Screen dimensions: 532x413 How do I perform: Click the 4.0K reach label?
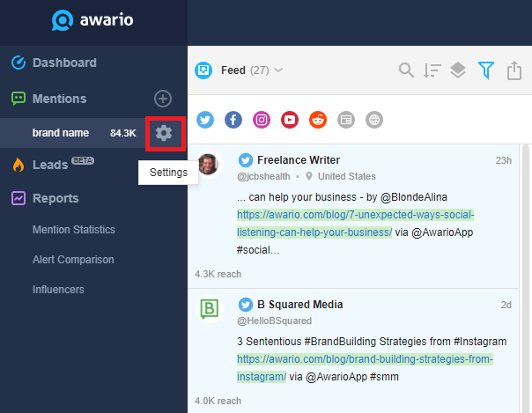pos(218,401)
